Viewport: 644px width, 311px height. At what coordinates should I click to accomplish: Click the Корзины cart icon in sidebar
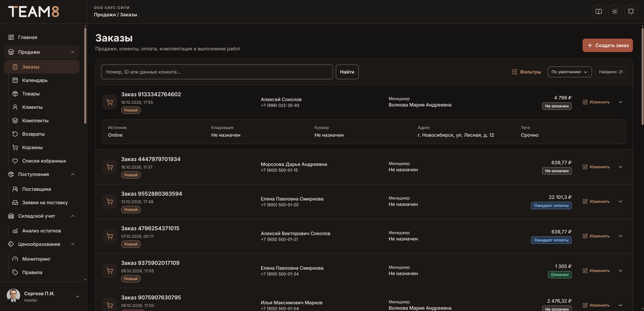[x=15, y=147]
